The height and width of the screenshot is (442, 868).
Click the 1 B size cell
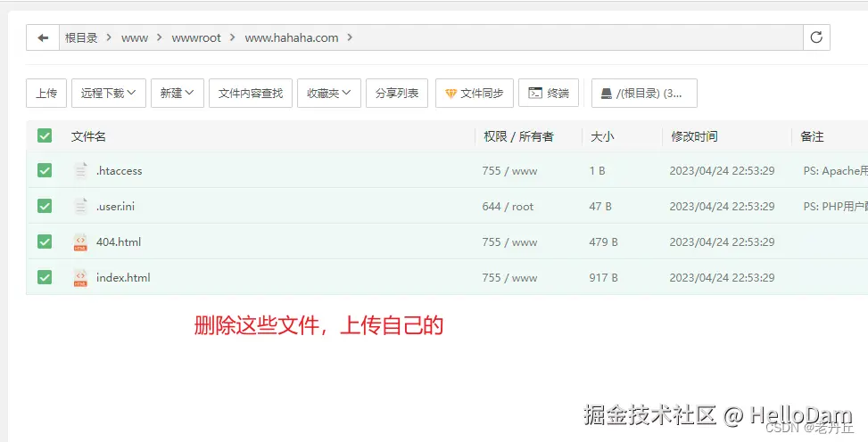(597, 171)
